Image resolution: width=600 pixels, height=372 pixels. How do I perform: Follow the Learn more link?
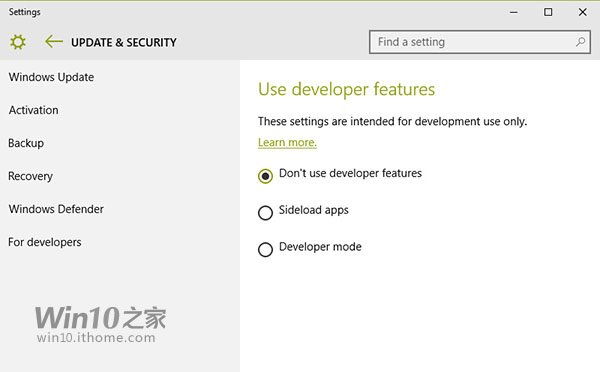coord(287,142)
